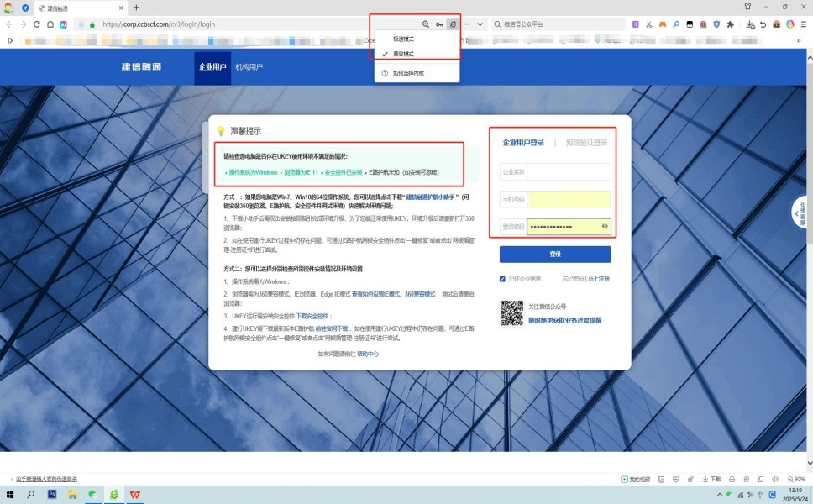
Task: Switch to the 机构用户 tab
Action: (249, 67)
